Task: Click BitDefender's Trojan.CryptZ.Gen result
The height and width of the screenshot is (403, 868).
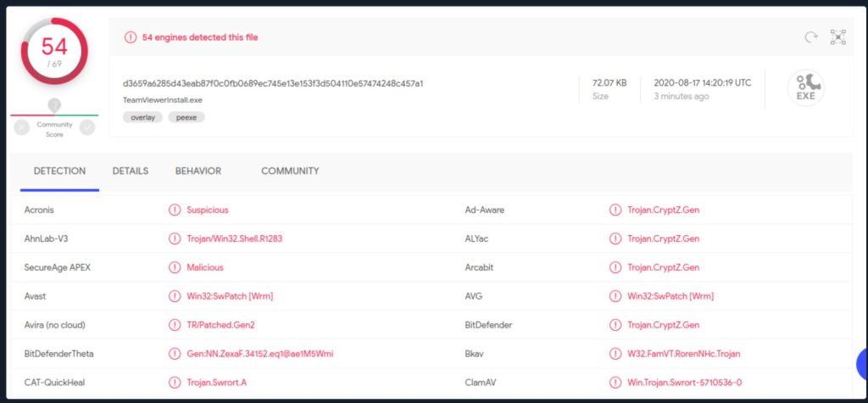Action: click(663, 325)
